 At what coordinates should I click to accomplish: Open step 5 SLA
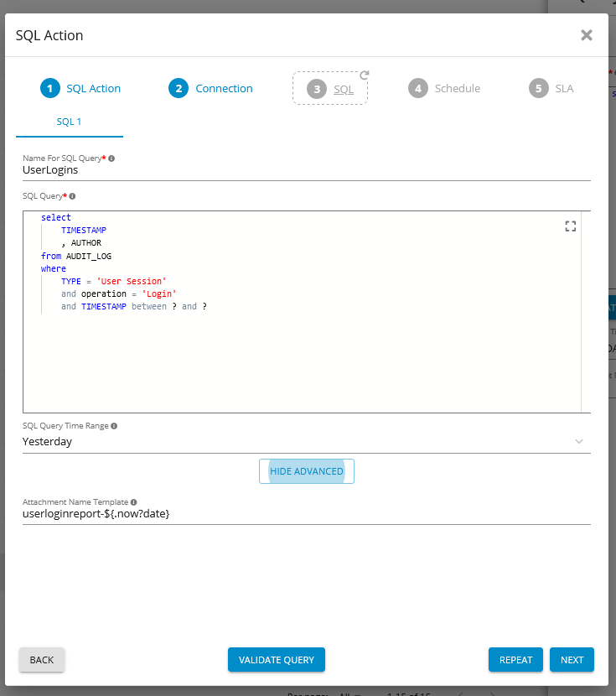[551, 88]
